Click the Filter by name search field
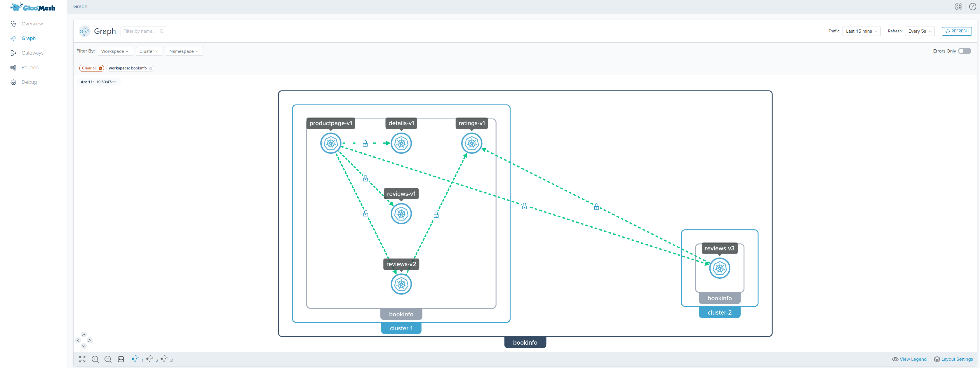Image resolution: width=980 pixels, height=368 pixels. (x=140, y=31)
